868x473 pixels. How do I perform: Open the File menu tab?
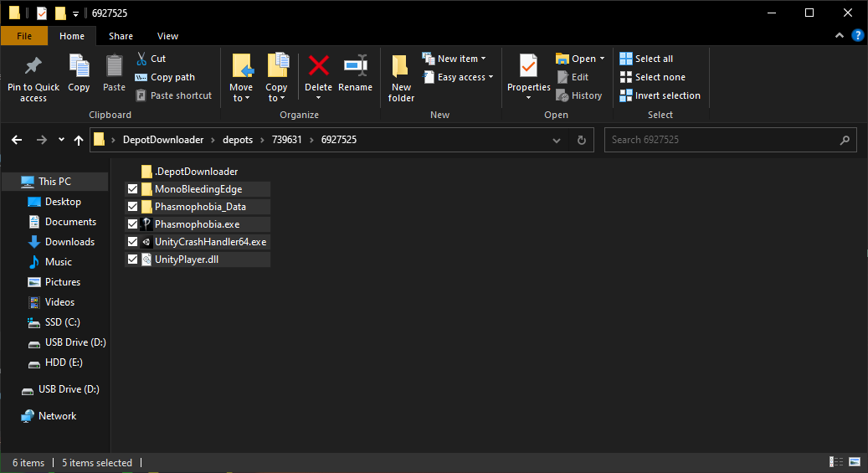[23, 36]
